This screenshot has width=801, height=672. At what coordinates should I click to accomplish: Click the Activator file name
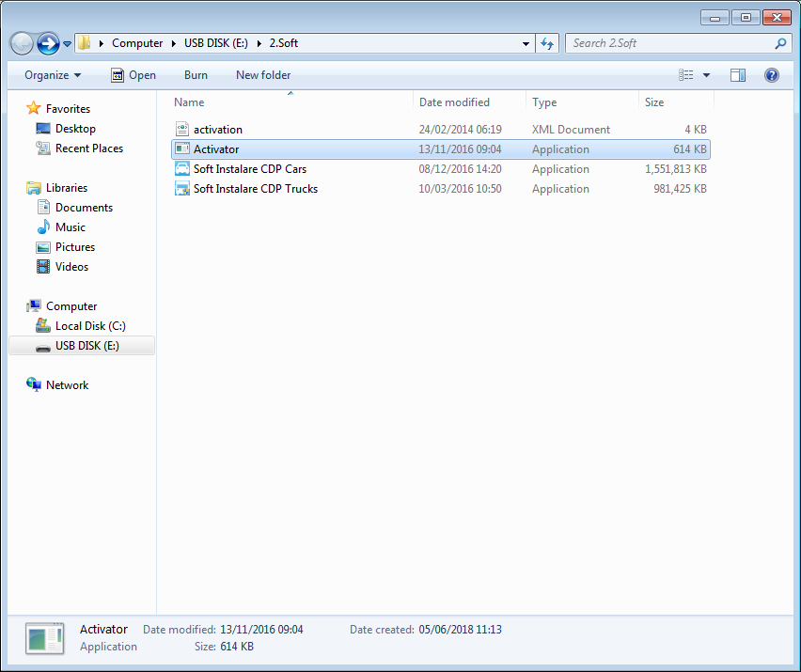[x=216, y=149]
